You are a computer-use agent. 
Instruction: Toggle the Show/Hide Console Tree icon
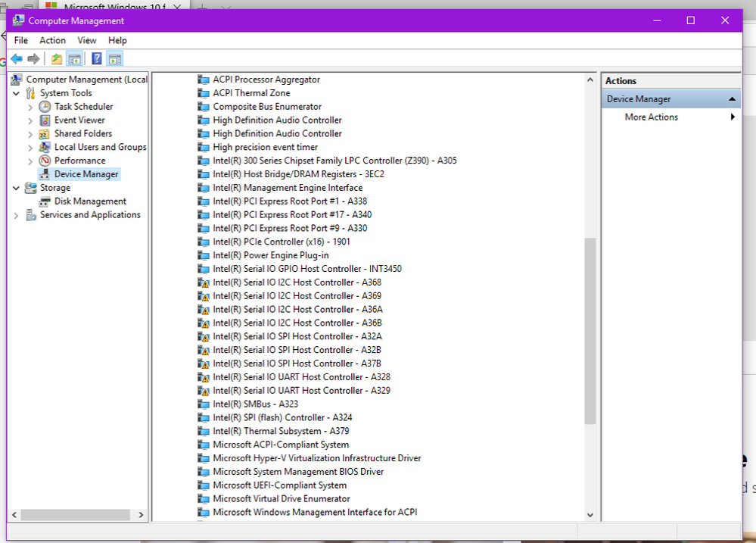pyautogui.click(x=74, y=59)
